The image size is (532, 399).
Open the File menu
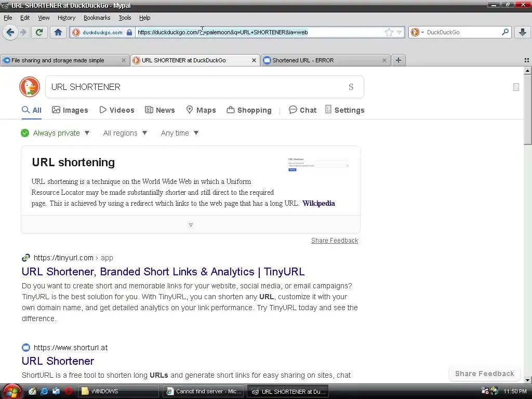coord(8,18)
